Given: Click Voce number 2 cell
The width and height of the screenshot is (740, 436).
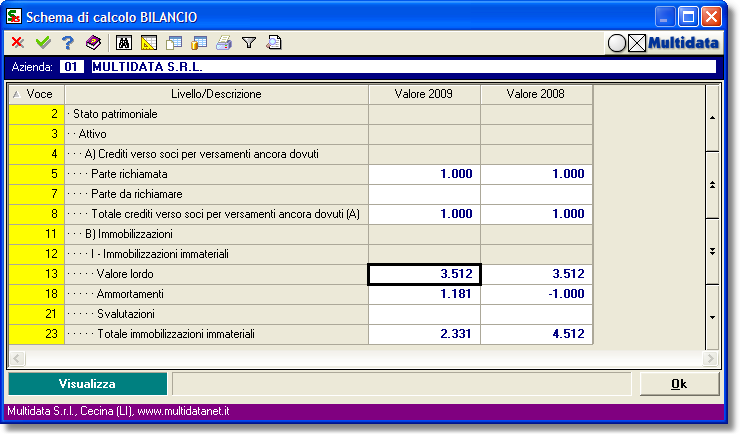Looking at the screenshot, I should [36, 114].
